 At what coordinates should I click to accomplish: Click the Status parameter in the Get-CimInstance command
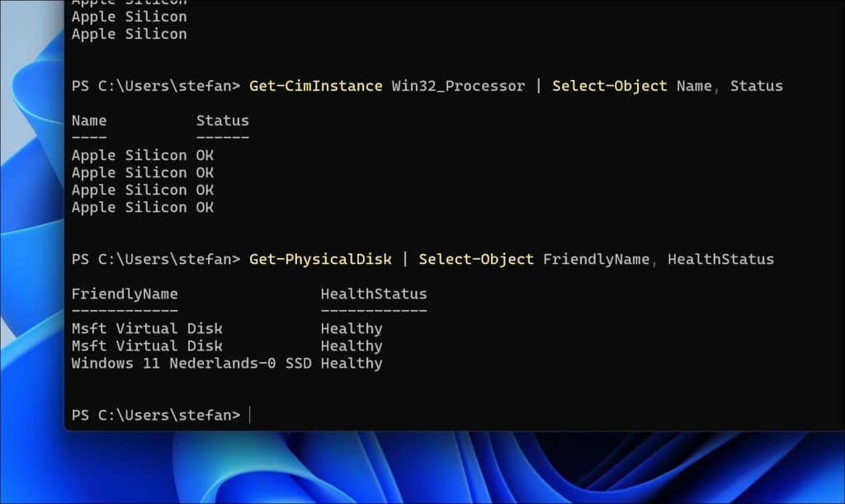click(x=756, y=86)
